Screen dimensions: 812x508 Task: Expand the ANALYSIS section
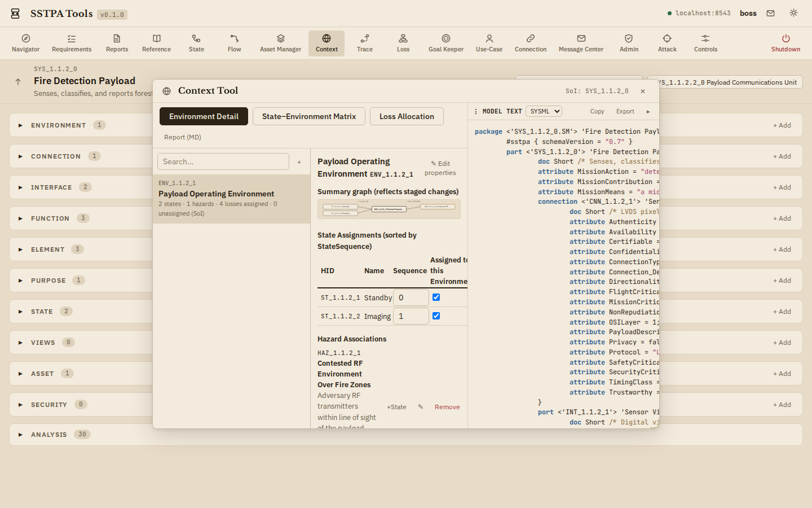pos(20,435)
